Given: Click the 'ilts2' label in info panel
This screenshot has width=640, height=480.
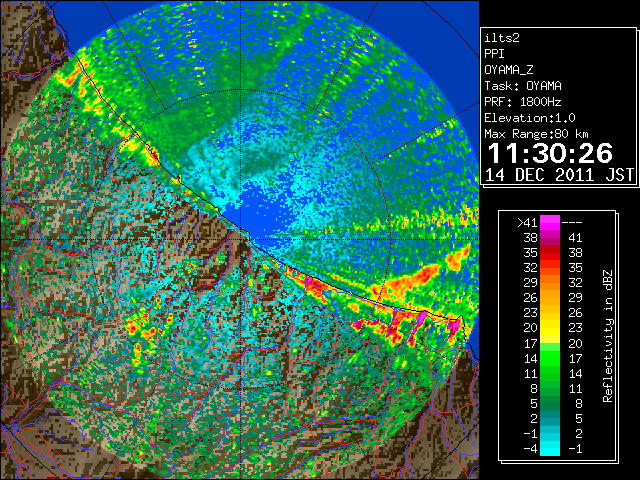Looking at the screenshot, I should click(502, 38).
